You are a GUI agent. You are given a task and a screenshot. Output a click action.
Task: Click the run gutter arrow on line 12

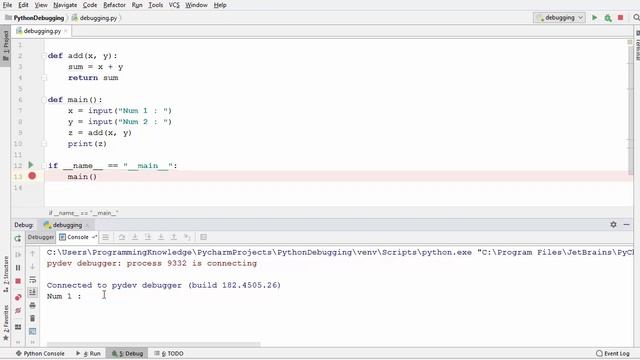[31, 165]
